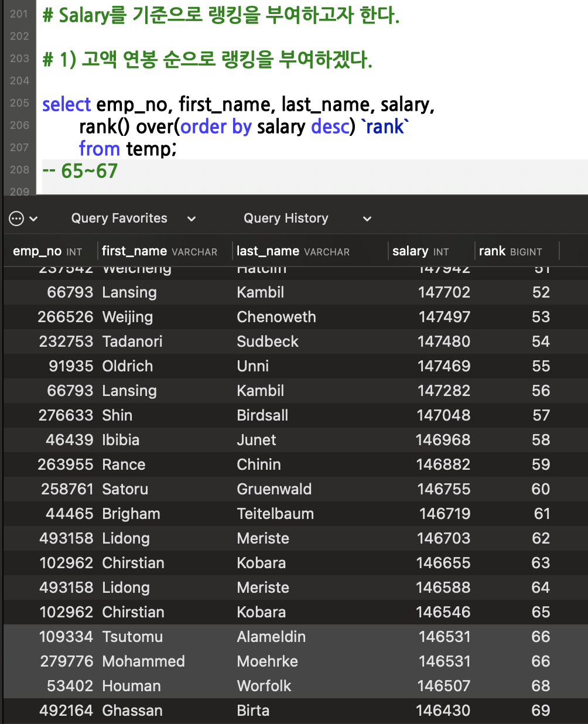
Task: Select the last_name cell 'Chinin'
Action: [259, 465]
